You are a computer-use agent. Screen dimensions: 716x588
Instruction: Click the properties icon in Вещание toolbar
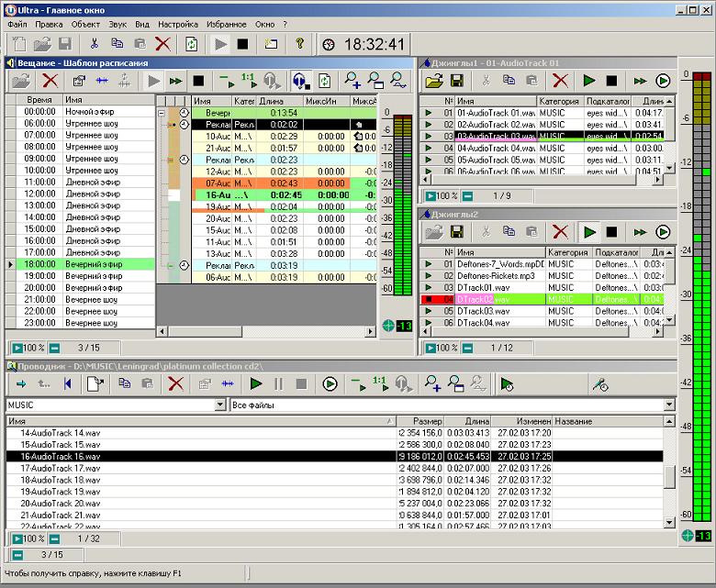[x=79, y=82]
